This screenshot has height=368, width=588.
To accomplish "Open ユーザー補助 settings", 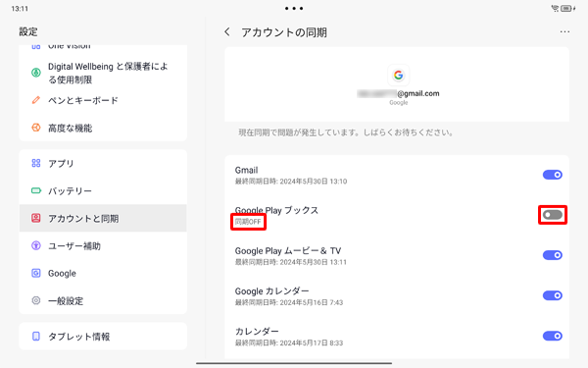I will [x=103, y=245].
